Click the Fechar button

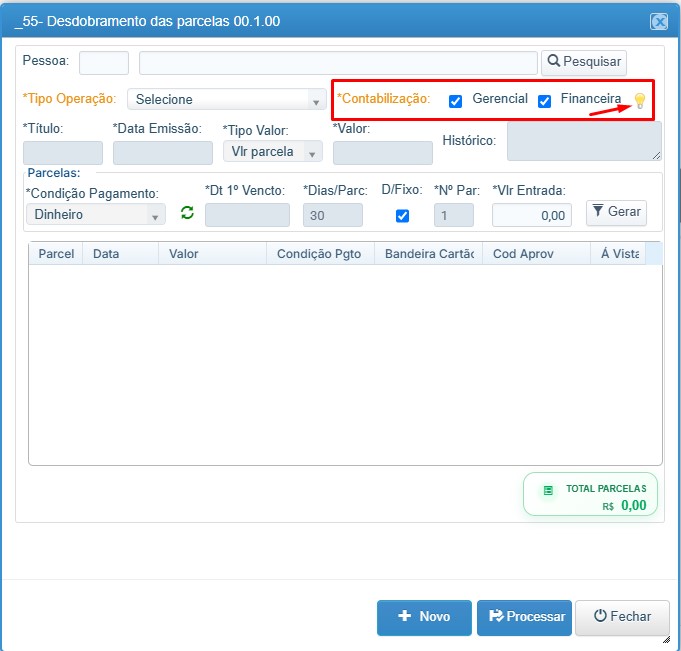622,617
